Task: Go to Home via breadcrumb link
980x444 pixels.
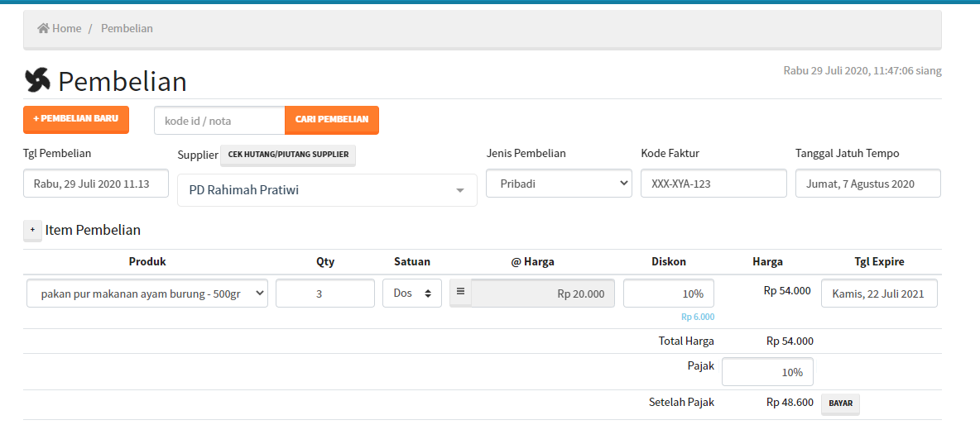Action: point(66,29)
